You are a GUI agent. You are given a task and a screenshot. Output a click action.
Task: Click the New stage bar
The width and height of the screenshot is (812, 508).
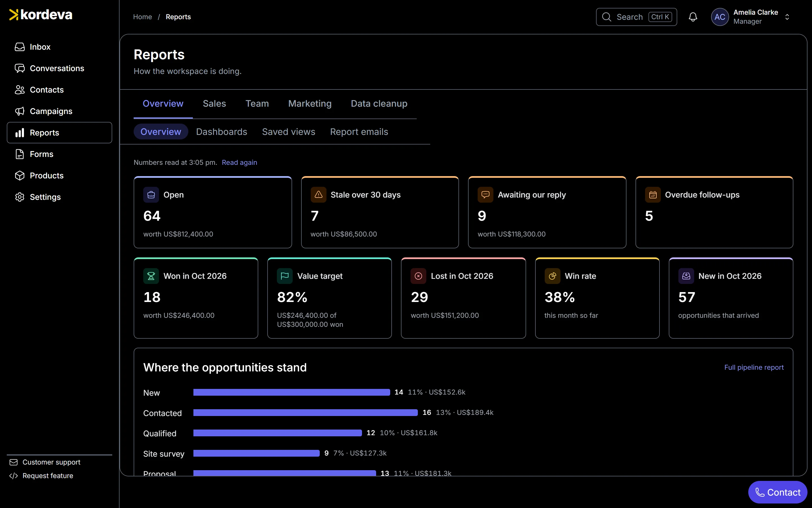pos(292,392)
